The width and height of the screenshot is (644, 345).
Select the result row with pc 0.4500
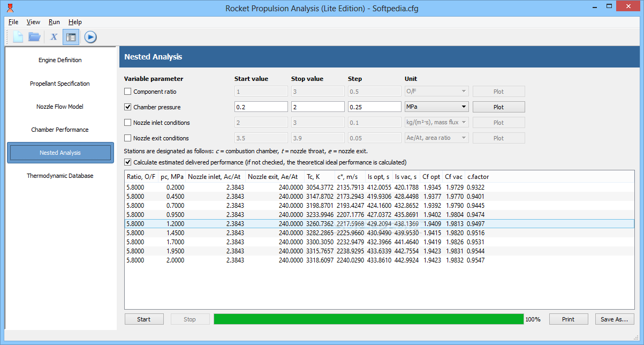(379, 197)
